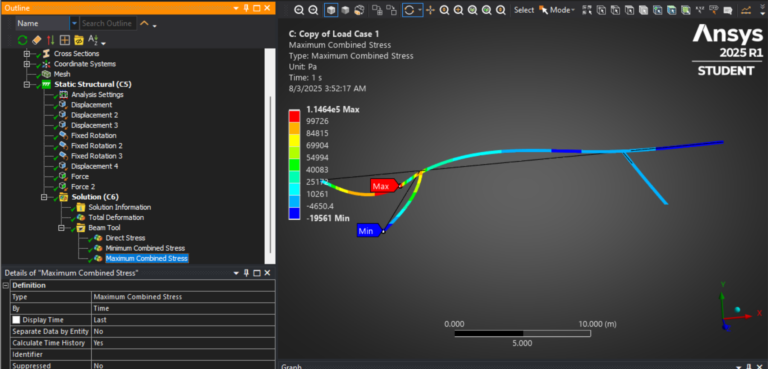Image resolution: width=768 pixels, height=369 pixels.
Task: Click the eraser clear-filter icon in the Outline toolbar
Action: pos(37,40)
